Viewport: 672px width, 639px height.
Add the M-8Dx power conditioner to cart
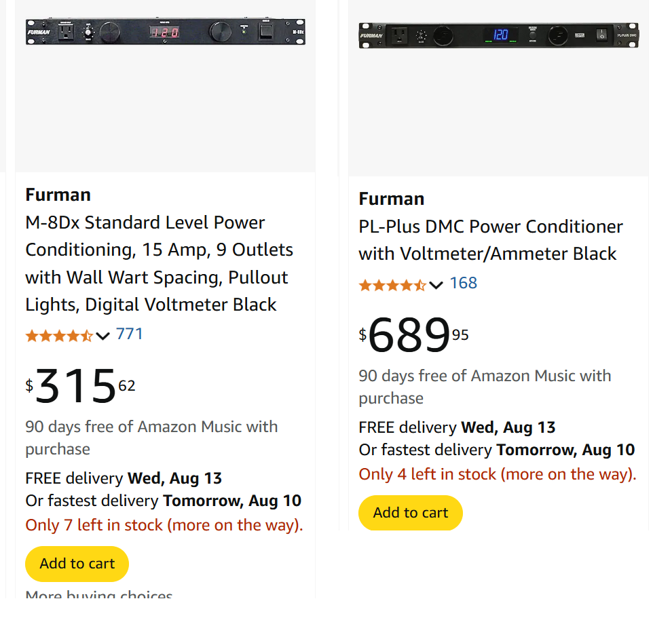click(77, 564)
